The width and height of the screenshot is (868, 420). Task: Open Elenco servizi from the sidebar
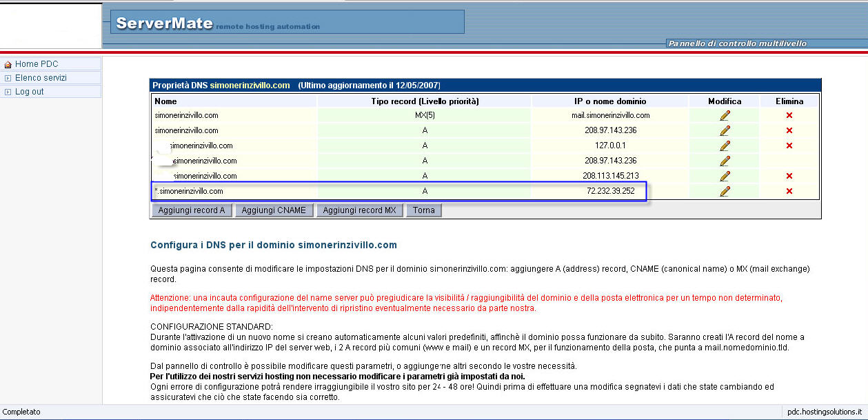[41, 78]
